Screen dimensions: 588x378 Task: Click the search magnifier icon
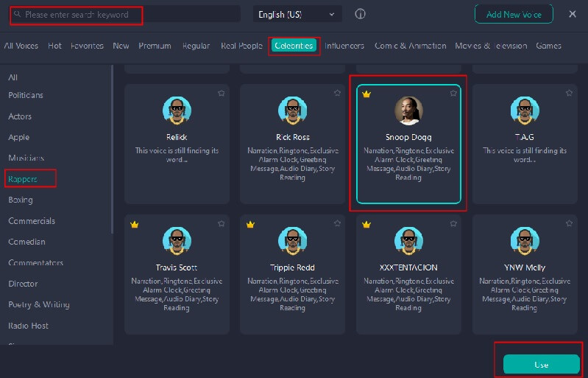click(17, 14)
